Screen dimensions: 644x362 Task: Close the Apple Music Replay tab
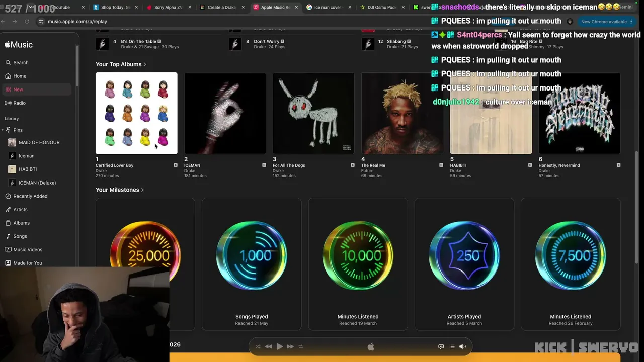pos(296,7)
